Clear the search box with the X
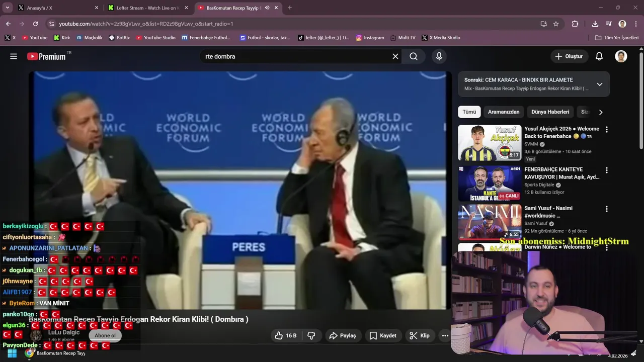 coord(395,56)
